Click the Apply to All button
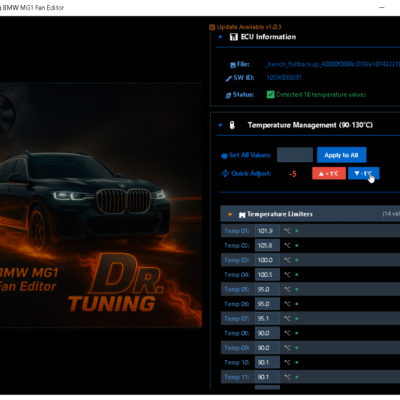The width and height of the screenshot is (400, 400). pyautogui.click(x=341, y=155)
